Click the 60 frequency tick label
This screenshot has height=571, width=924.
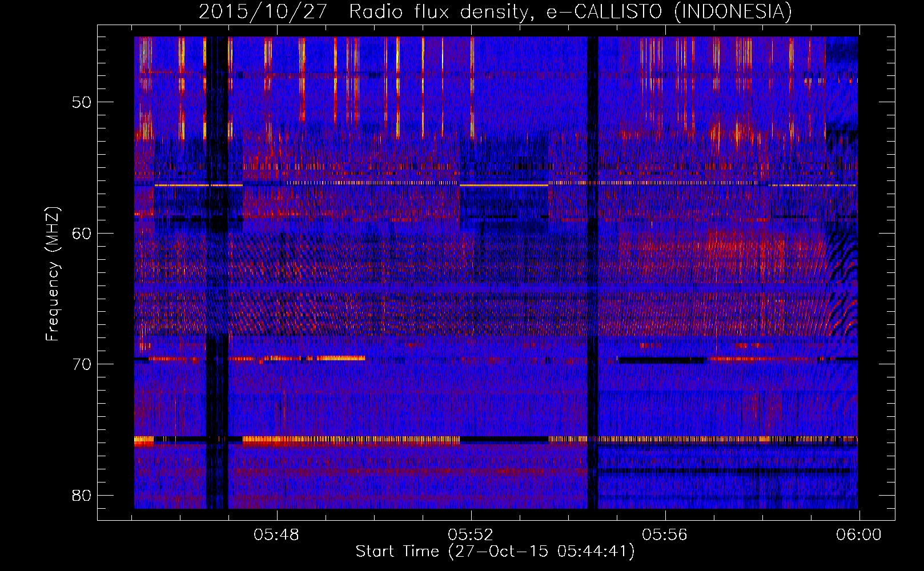click(x=82, y=234)
